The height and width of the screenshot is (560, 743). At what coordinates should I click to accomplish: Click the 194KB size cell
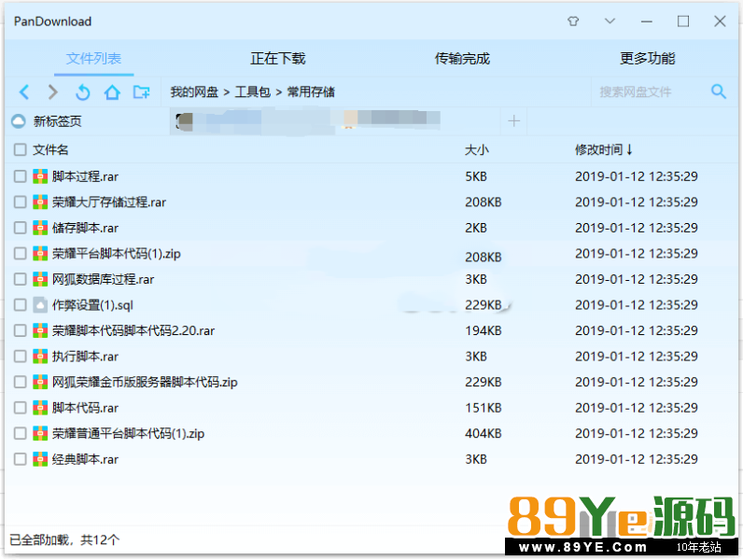(484, 330)
